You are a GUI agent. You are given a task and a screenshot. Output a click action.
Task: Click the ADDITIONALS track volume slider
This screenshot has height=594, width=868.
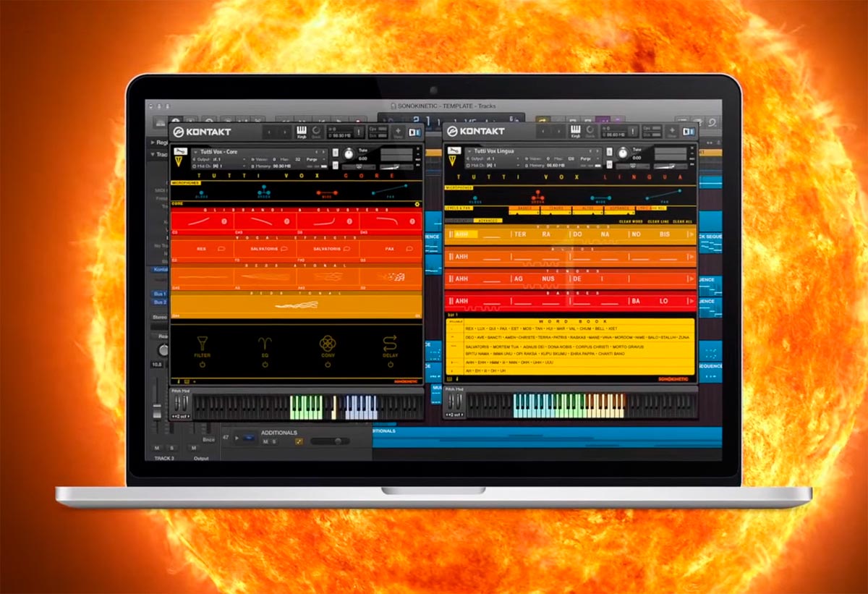[x=330, y=441]
